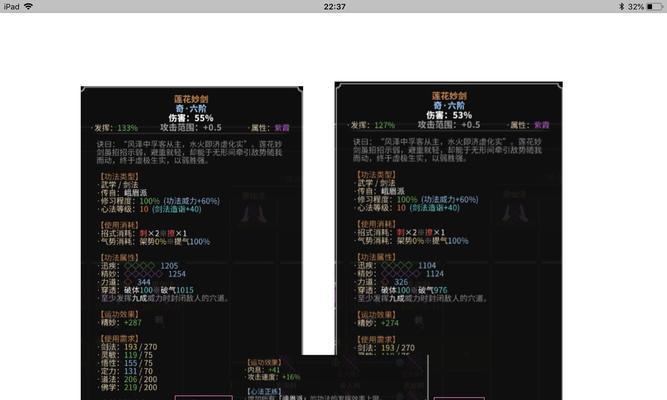Tap the left card's 力道 value 344
667x400 pixels.
click(144, 282)
